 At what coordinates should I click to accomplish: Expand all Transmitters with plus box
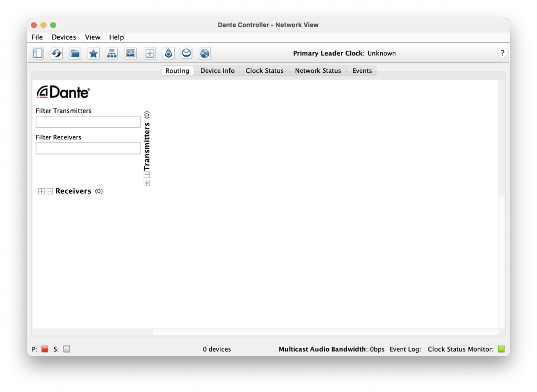[x=147, y=183]
